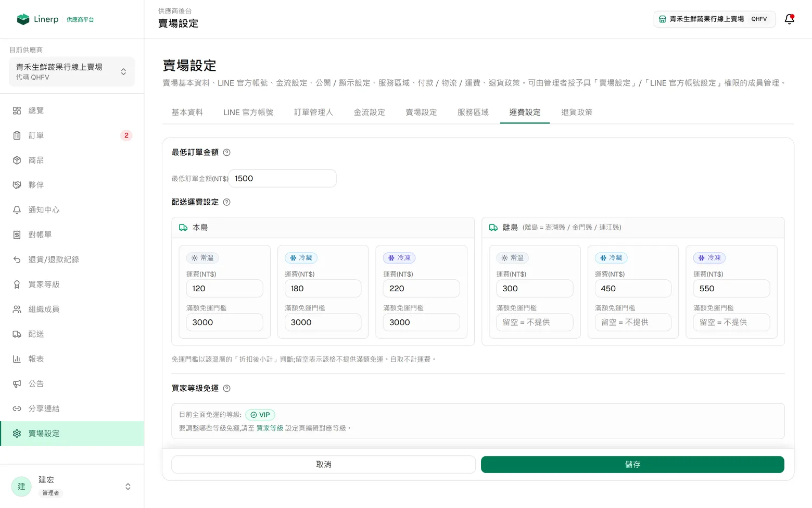Open the 退貨政策 tab
The height and width of the screenshot is (508, 812).
(x=577, y=113)
